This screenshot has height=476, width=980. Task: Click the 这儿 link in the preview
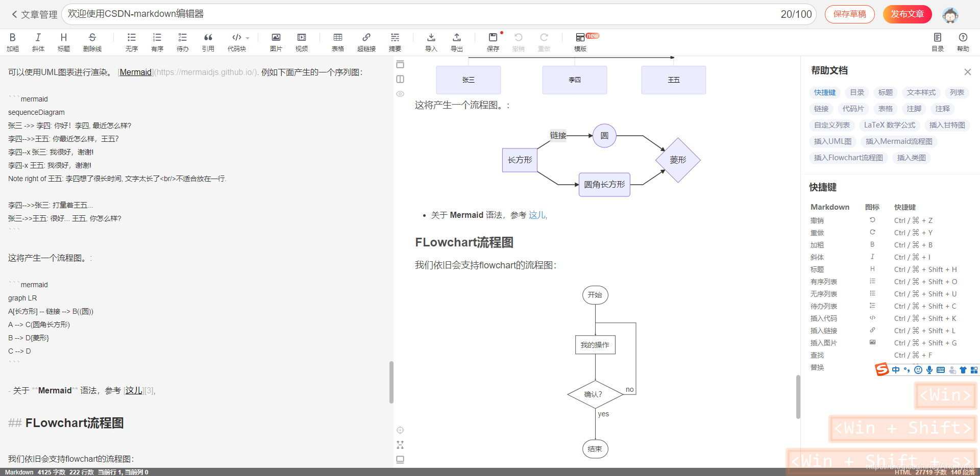coord(537,215)
